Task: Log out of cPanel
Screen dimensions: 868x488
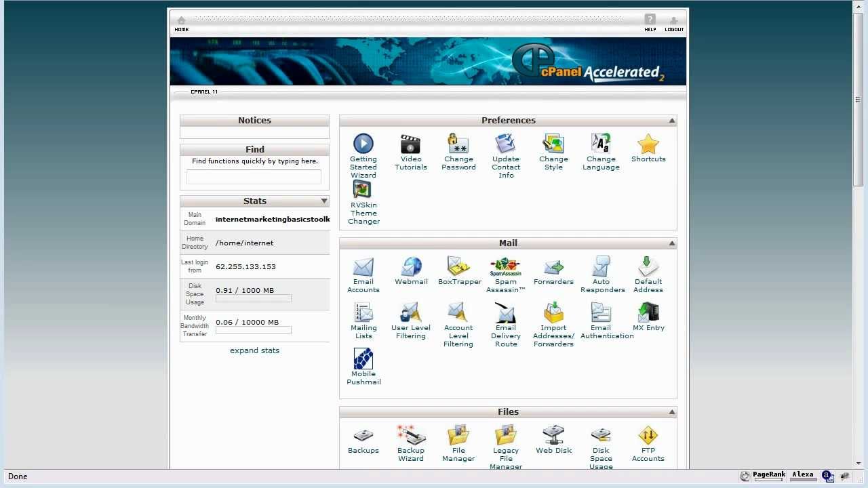Action: [674, 24]
